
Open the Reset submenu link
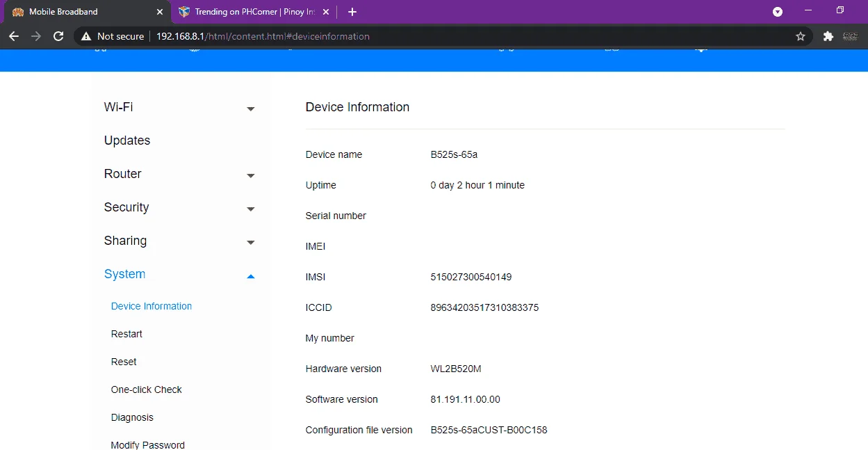click(x=124, y=362)
